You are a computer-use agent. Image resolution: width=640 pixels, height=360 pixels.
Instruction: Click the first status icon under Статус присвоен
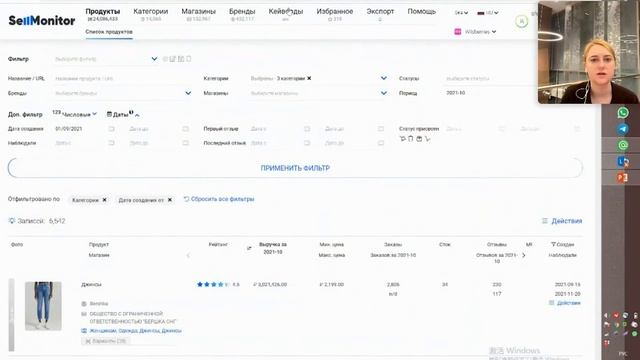[x=402, y=139]
